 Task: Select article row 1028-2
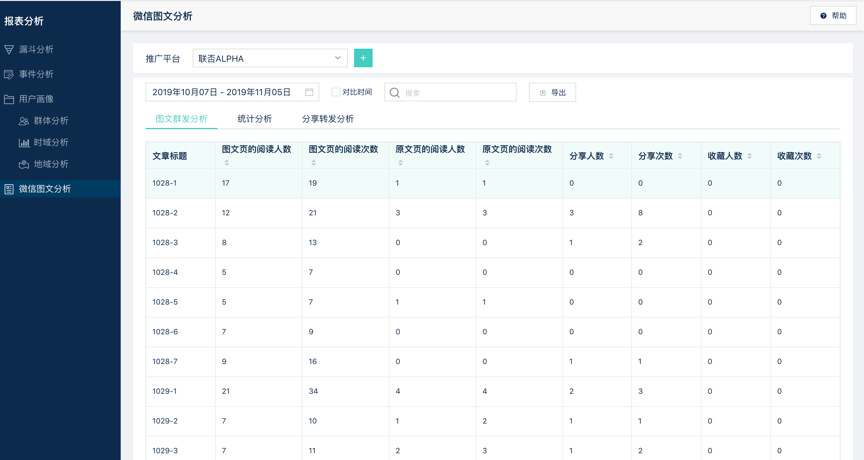click(x=493, y=213)
